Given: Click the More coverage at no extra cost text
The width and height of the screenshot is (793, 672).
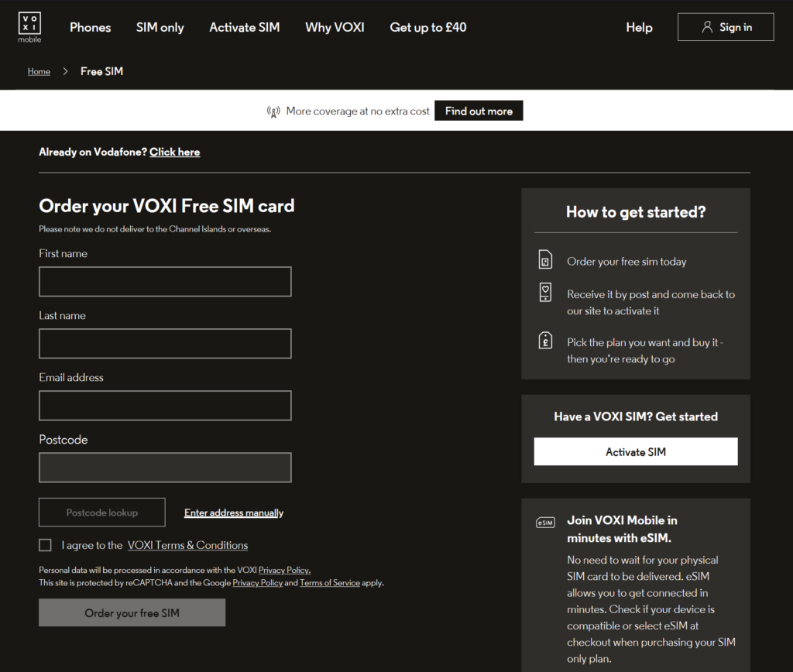Looking at the screenshot, I should coord(358,111).
